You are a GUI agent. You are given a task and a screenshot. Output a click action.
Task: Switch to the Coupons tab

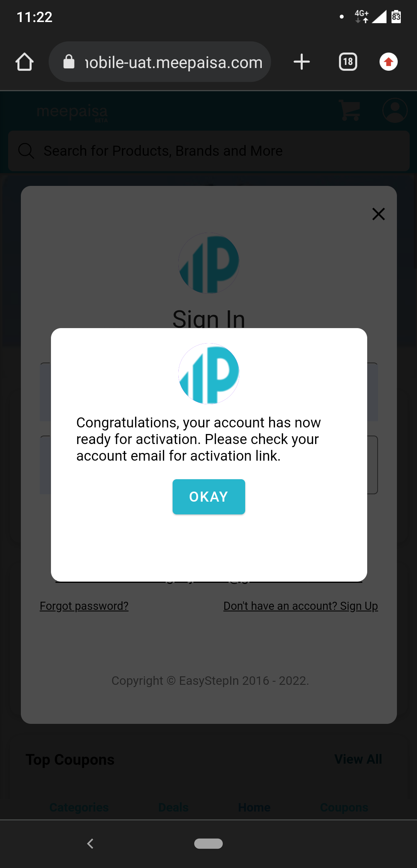point(344,807)
